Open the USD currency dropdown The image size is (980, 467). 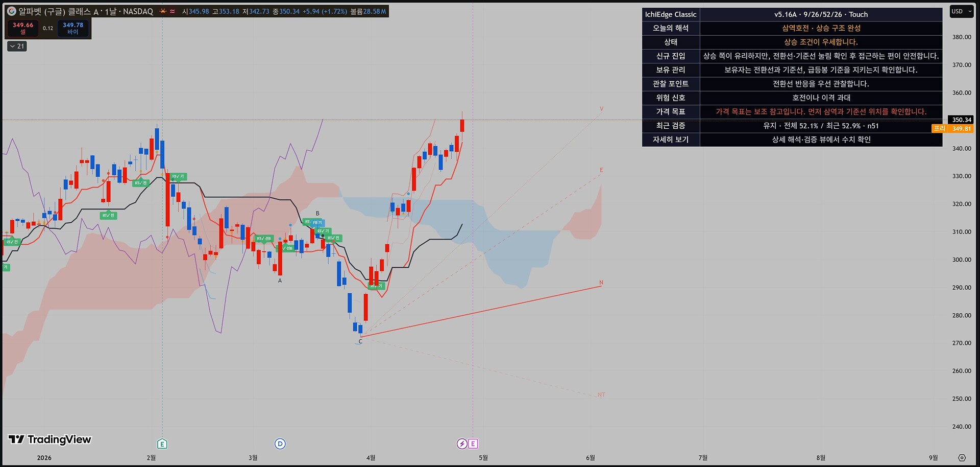[x=961, y=11]
